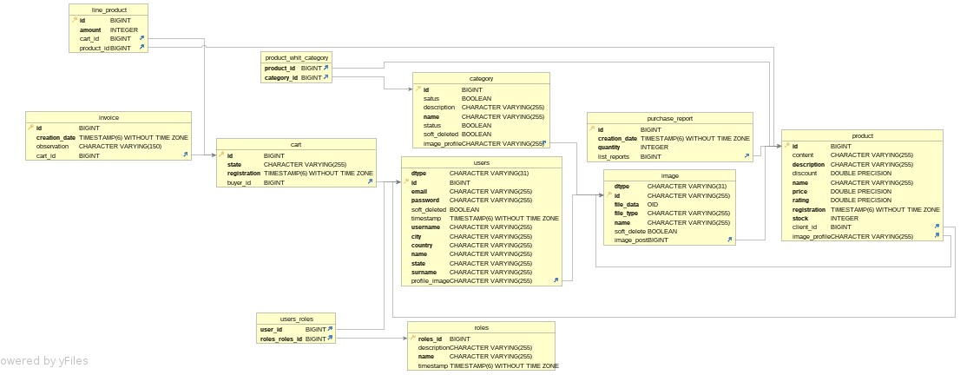This screenshot has width=980, height=375.
Task: Click the primary key icon in invoice table
Action: pyautogui.click(x=31, y=128)
